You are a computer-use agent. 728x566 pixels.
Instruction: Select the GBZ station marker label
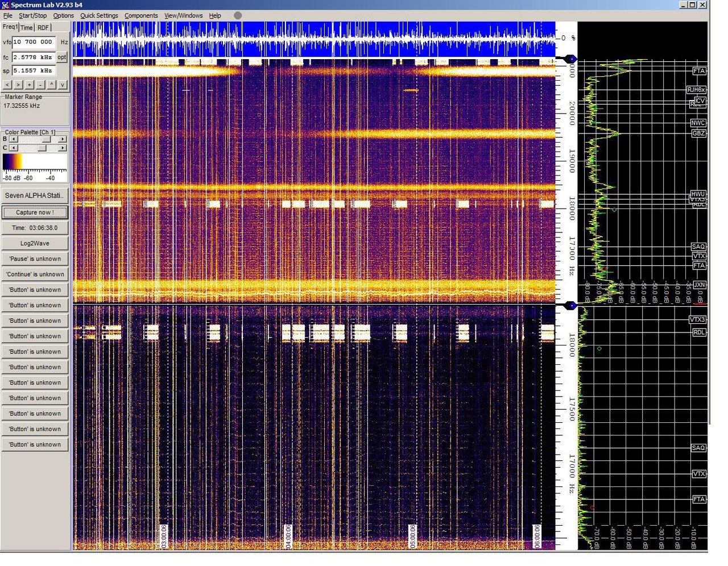[698, 134]
